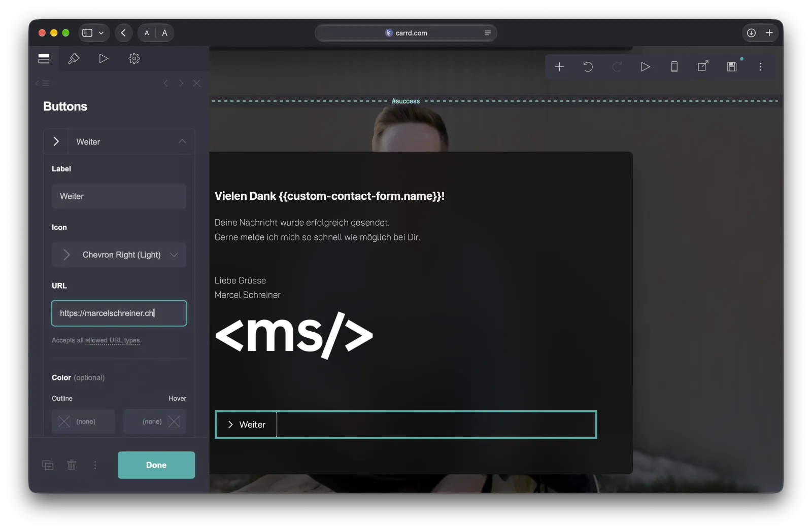Close the Buttons panel

tap(196, 83)
